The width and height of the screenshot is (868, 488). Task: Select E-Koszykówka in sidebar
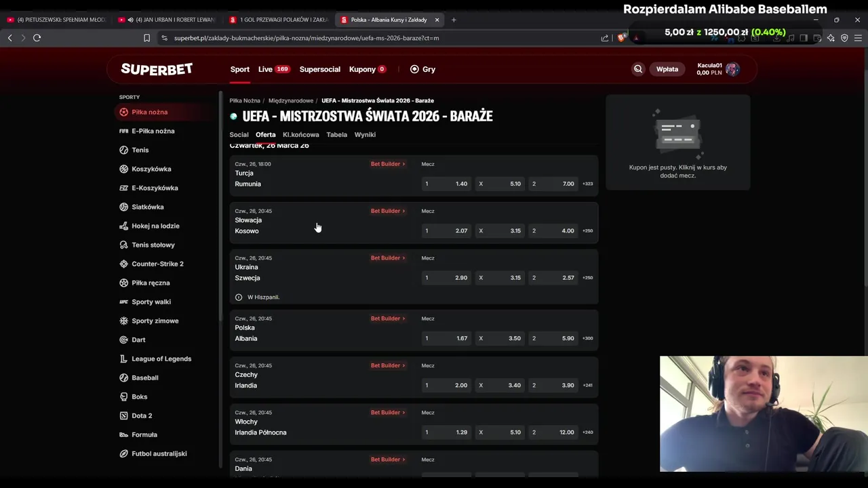point(155,188)
